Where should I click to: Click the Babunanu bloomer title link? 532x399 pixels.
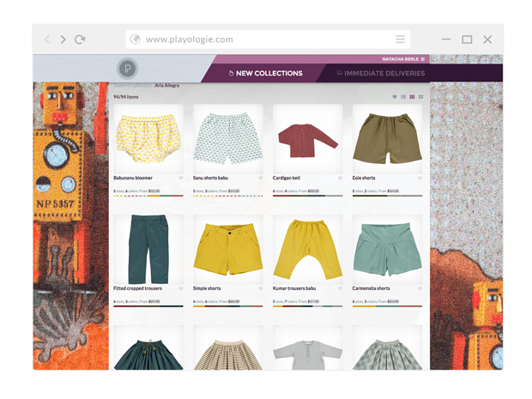(133, 178)
